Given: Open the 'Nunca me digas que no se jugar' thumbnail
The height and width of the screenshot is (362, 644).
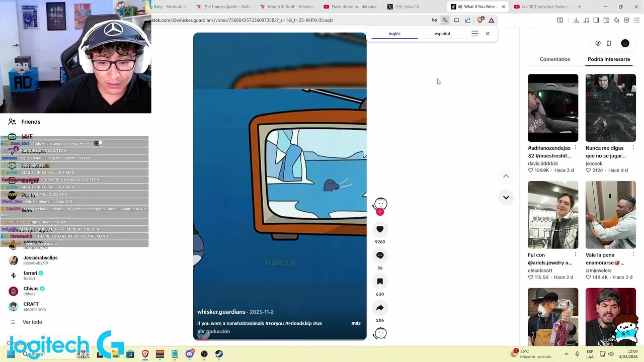Looking at the screenshot, I should click(611, 108).
